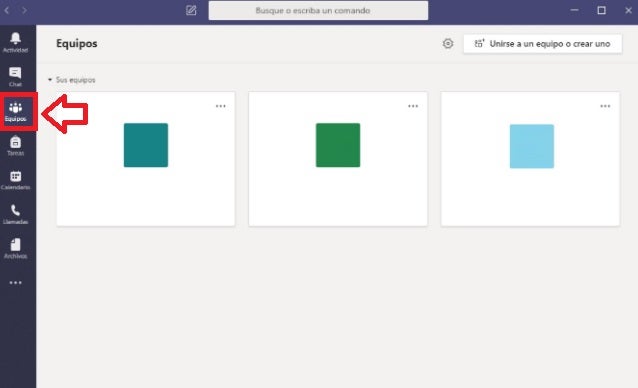
Task: Focus the Busque o escriba un comando box
Action: point(318,11)
